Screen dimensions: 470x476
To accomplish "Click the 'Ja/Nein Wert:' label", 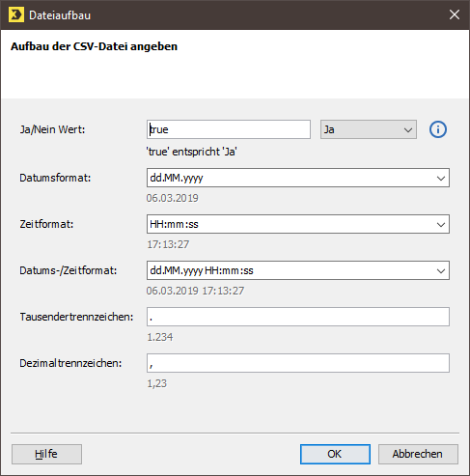I will [52, 129].
